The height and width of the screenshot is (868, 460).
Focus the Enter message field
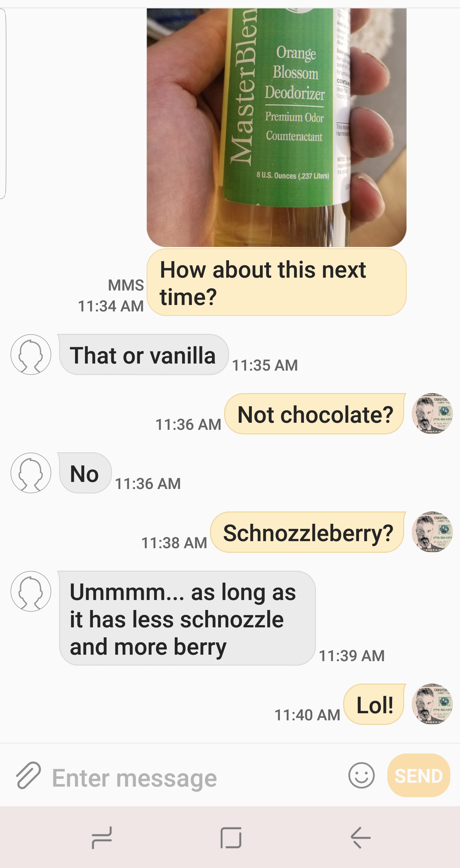point(196,778)
